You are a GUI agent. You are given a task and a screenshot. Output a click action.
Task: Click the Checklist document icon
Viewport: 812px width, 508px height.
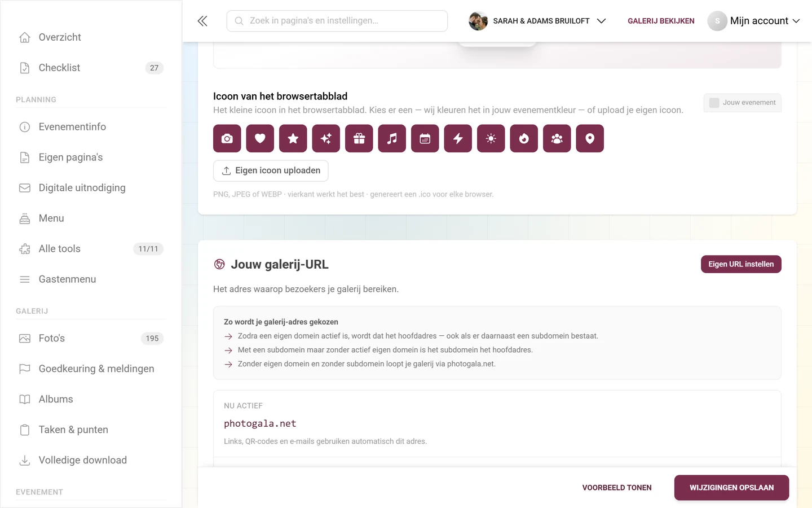25,68
